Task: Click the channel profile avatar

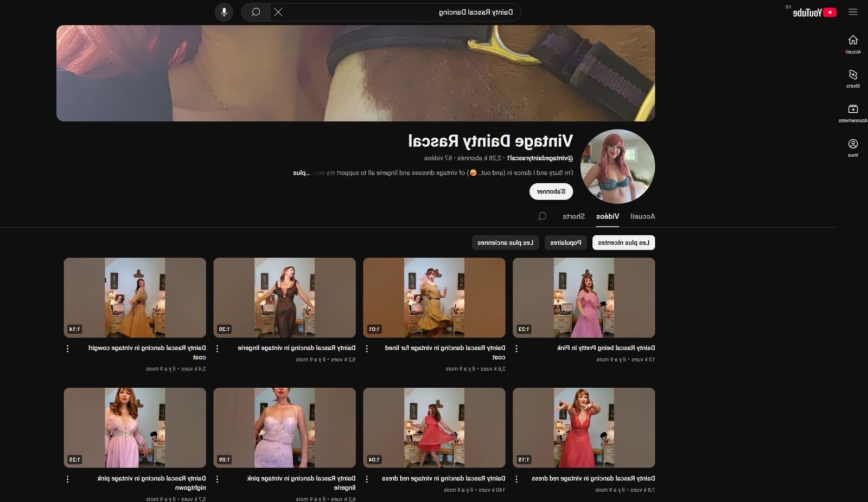Action: tap(617, 166)
